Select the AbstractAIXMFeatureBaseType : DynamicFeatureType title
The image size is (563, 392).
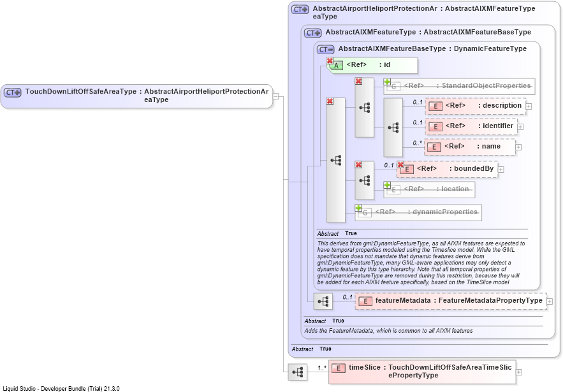[x=432, y=49]
